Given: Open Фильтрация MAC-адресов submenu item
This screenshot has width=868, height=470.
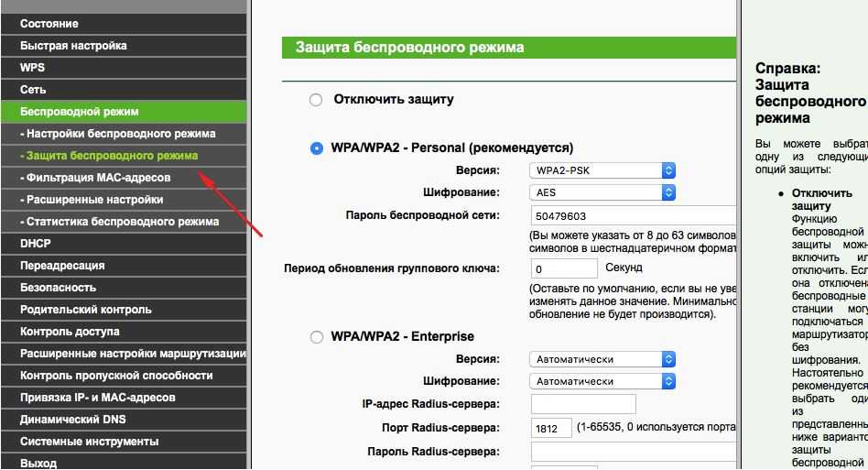Looking at the screenshot, I should [98, 178].
